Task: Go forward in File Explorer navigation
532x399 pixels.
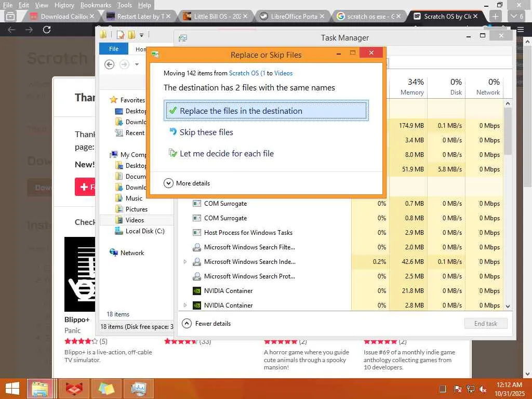Action: pyautogui.click(x=125, y=64)
